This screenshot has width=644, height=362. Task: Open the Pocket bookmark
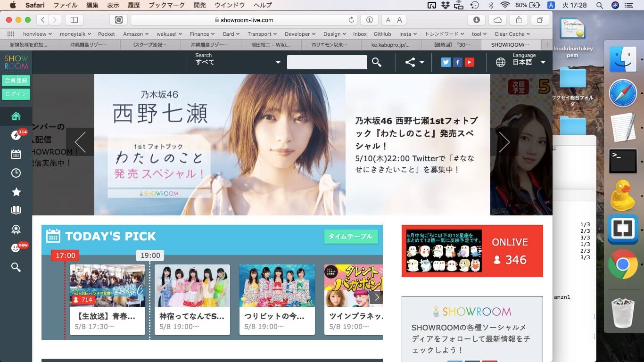tap(107, 34)
